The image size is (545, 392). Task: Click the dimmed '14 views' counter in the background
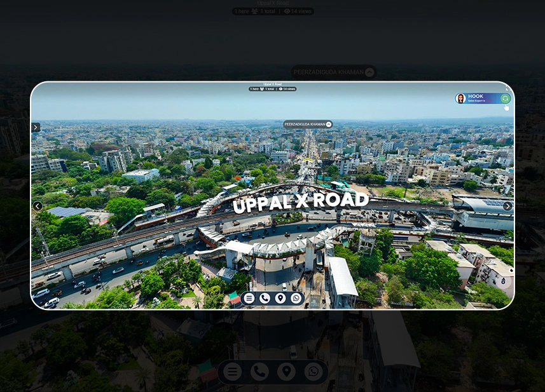click(x=298, y=11)
